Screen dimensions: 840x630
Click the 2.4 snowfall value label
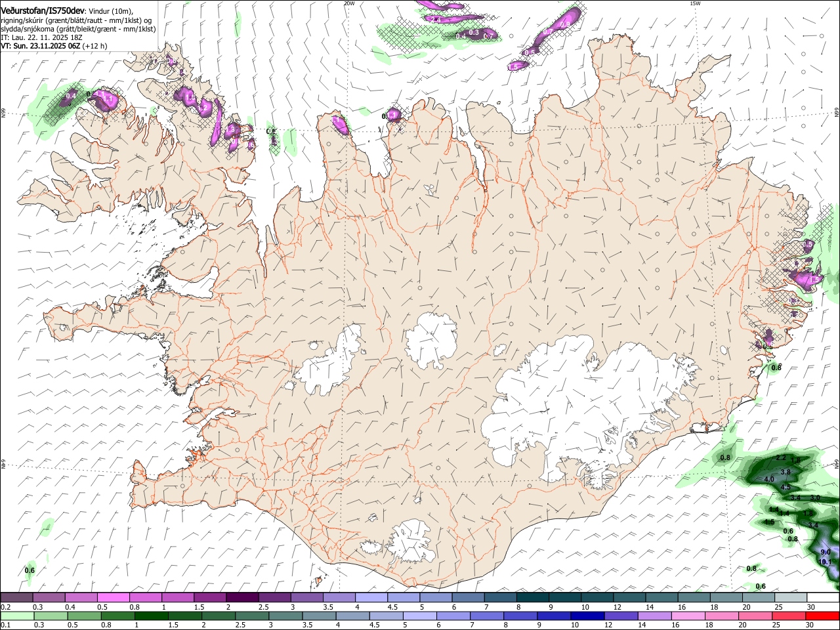point(436,20)
